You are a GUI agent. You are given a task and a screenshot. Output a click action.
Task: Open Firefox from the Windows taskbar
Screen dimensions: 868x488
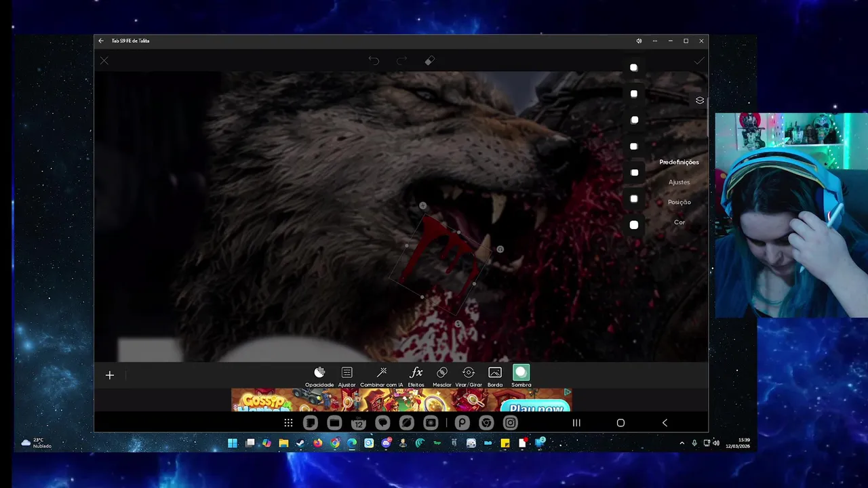(317, 443)
